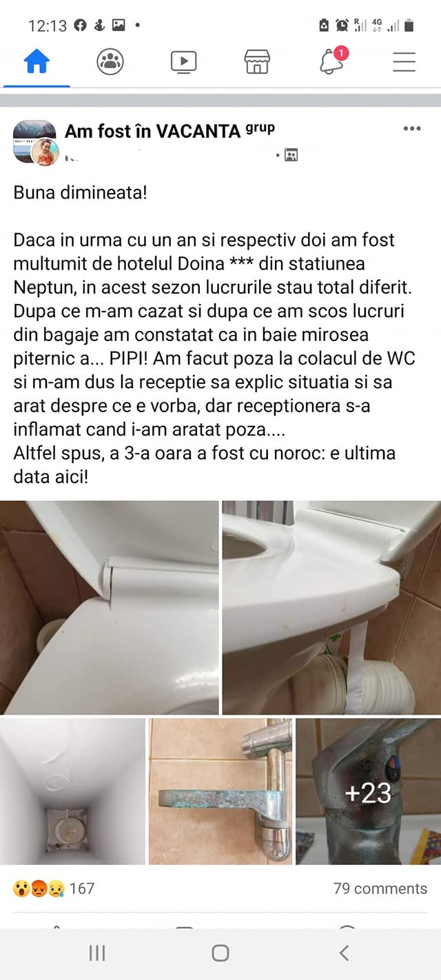Screen dimensions: 441x980
Task: Open the 79 comments link
Action: (x=380, y=888)
